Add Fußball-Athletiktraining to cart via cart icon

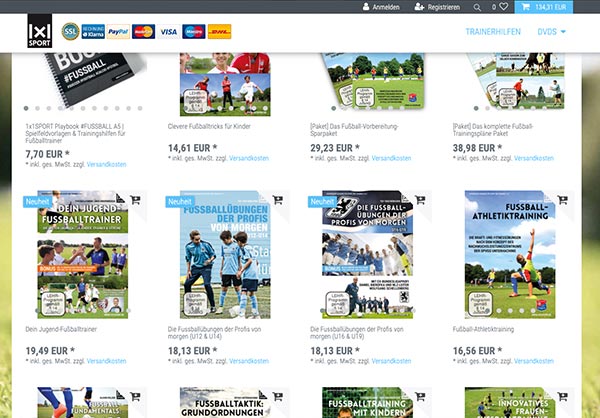coord(562,201)
